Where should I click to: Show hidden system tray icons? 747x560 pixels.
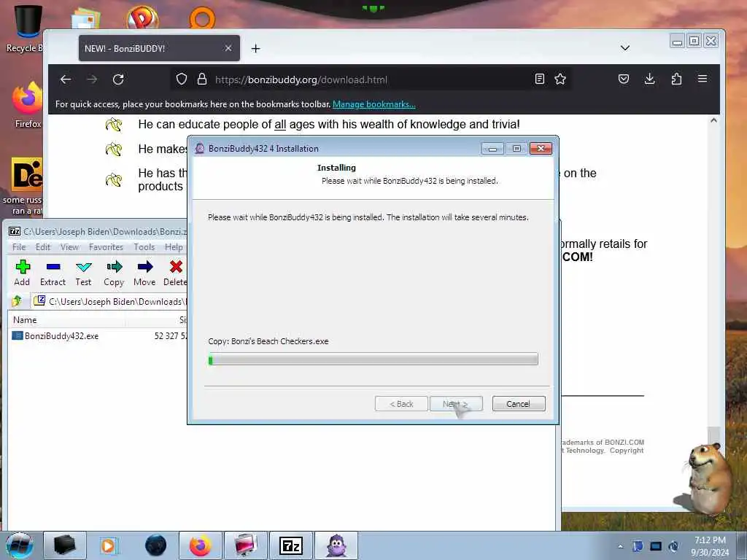[620, 546]
